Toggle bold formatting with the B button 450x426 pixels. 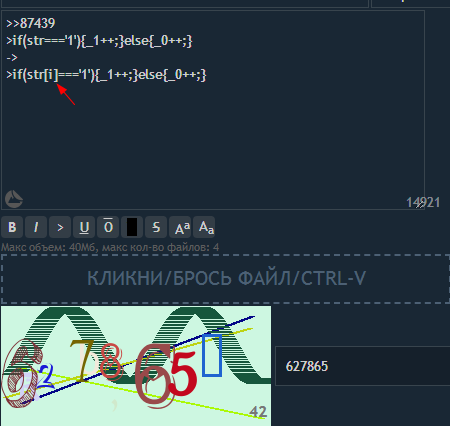(x=12, y=227)
